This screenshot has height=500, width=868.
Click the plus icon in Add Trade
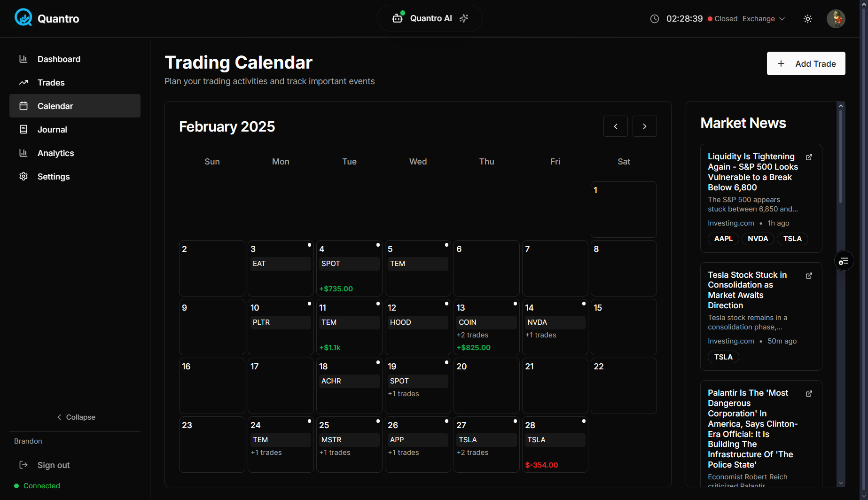[x=781, y=63]
